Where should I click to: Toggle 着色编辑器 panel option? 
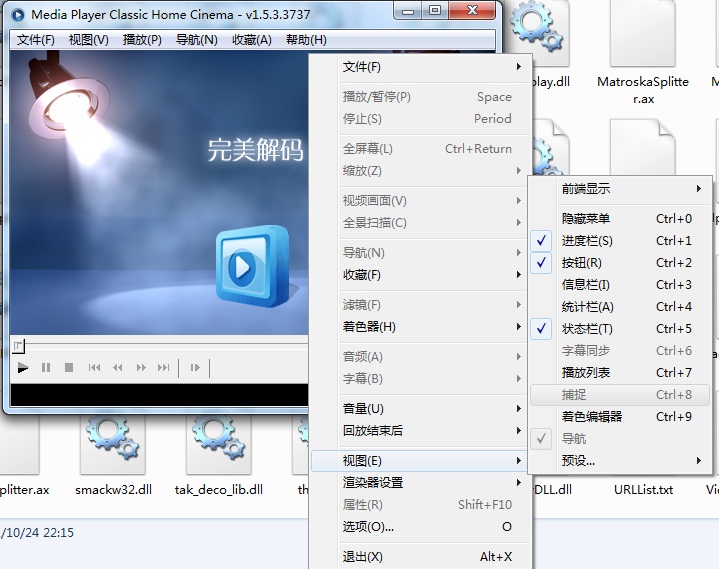pyautogui.click(x=619, y=417)
